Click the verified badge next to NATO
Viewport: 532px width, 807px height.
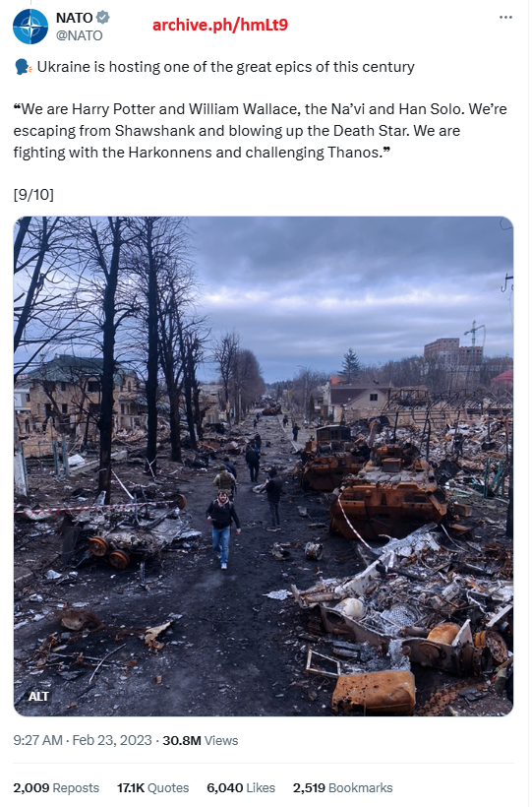click(x=103, y=18)
